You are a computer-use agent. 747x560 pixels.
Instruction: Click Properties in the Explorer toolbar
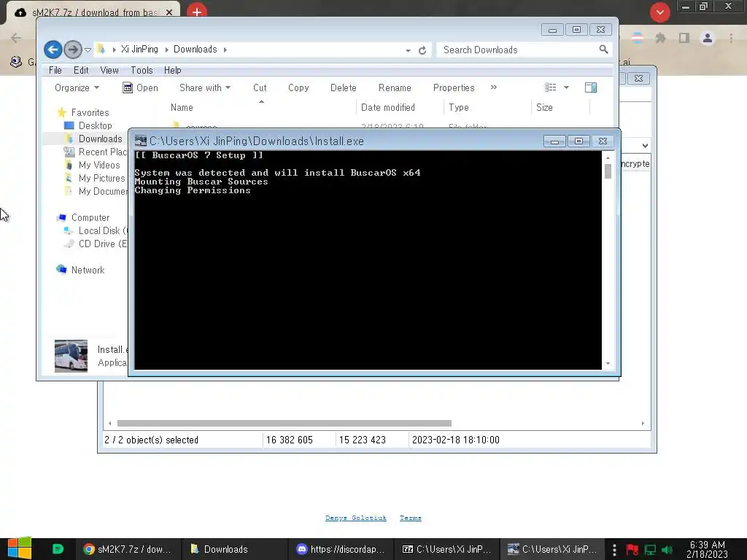[x=454, y=87]
